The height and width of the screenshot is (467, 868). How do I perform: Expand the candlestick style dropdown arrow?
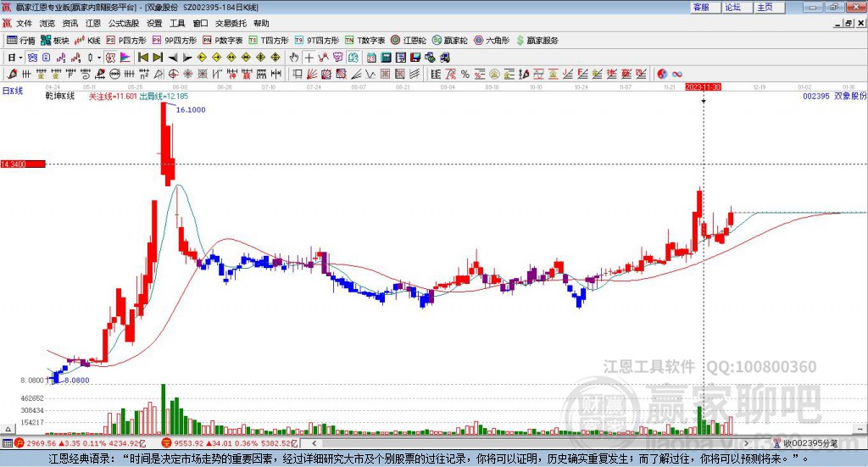pos(99,58)
